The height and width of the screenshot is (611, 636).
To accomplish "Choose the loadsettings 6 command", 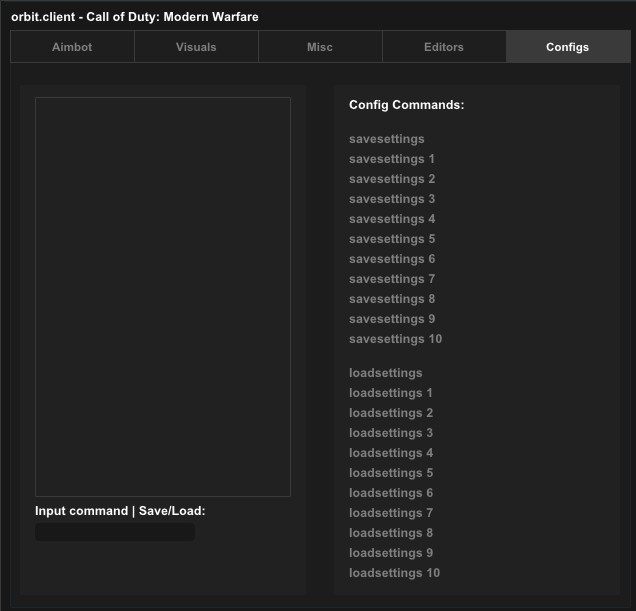I will [x=390, y=493].
